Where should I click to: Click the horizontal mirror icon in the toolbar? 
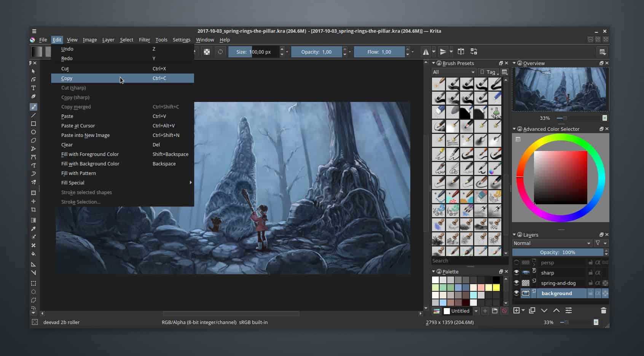tap(426, 51)
